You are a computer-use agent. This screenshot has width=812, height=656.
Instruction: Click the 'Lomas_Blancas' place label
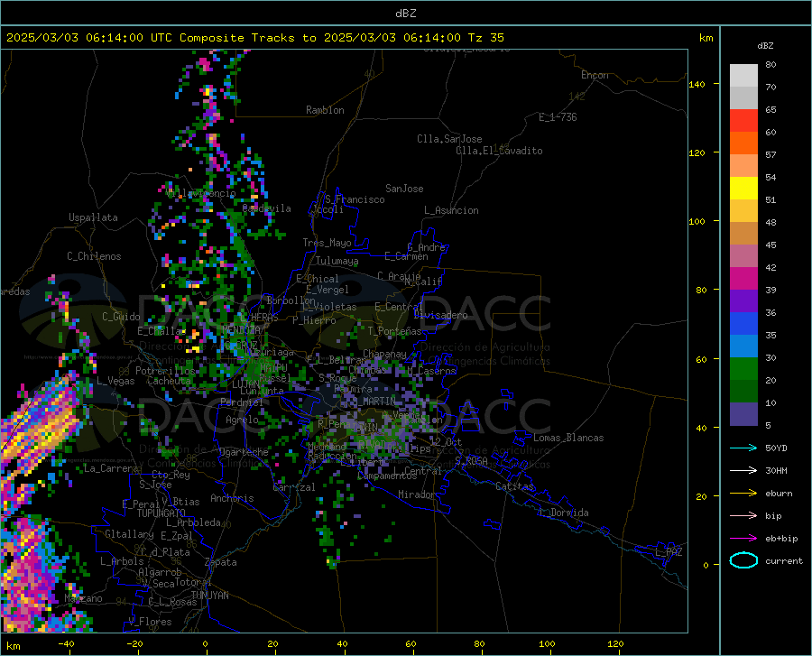click(568, 438)
